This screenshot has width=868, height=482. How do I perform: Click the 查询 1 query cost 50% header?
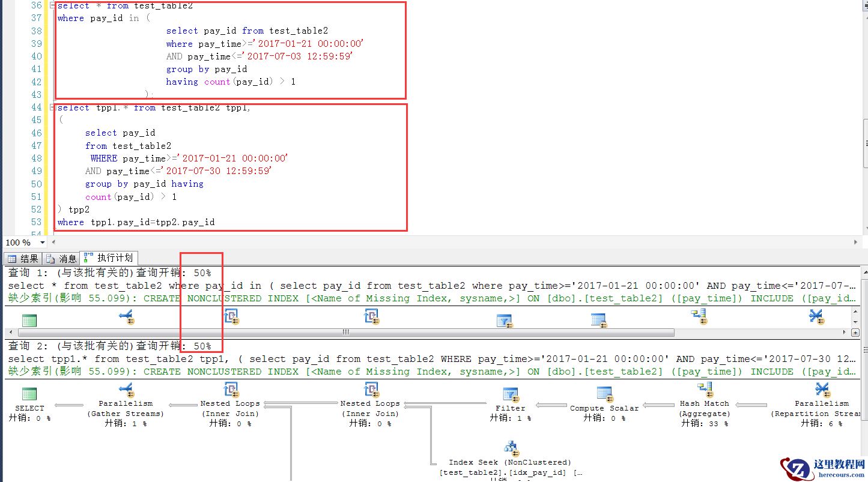point(110,273)
